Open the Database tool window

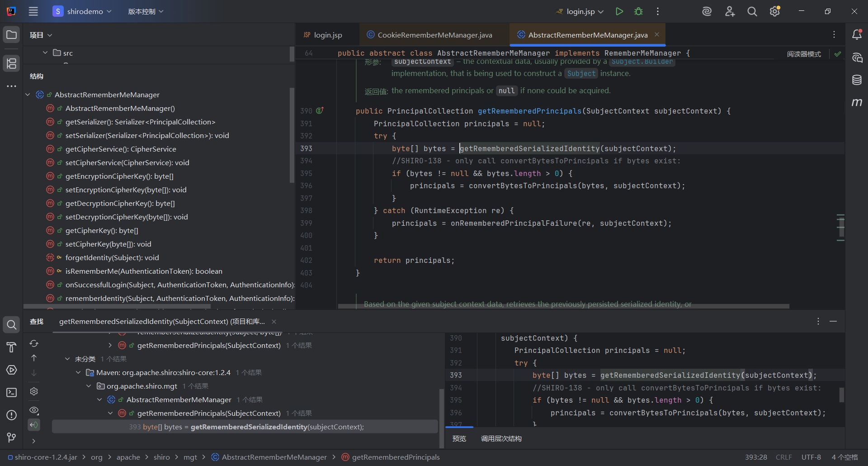pyautogui.click(x=857, y=80)
